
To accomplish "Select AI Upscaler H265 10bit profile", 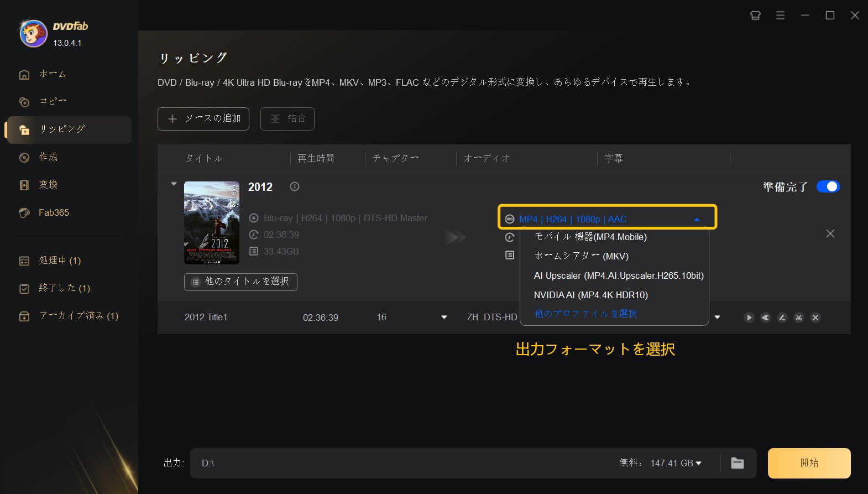I will (x=619, y=275).
